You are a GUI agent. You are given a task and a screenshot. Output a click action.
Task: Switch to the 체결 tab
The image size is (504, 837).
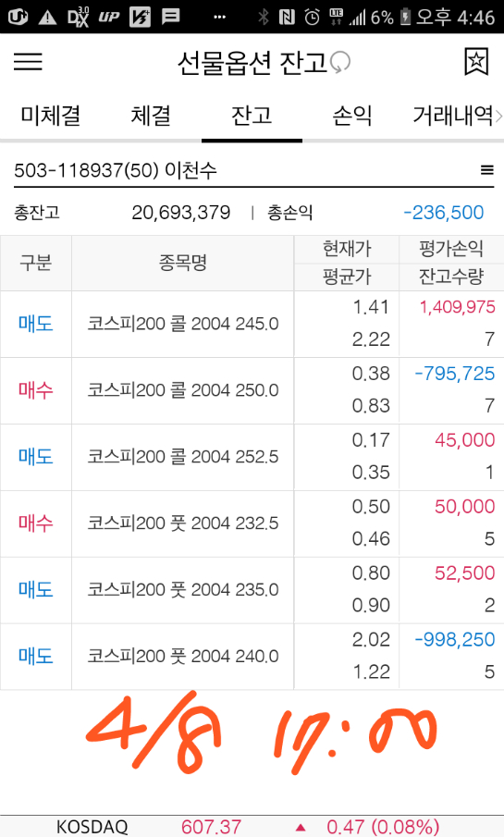click(x=151, y=116)
